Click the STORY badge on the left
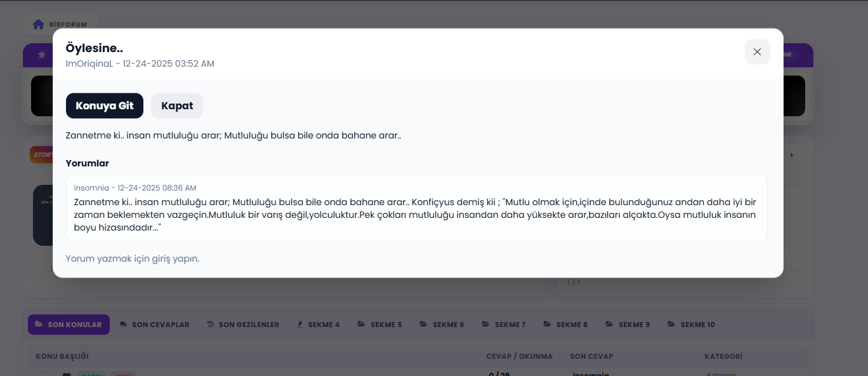868x376 pixels. coord(40,154)
